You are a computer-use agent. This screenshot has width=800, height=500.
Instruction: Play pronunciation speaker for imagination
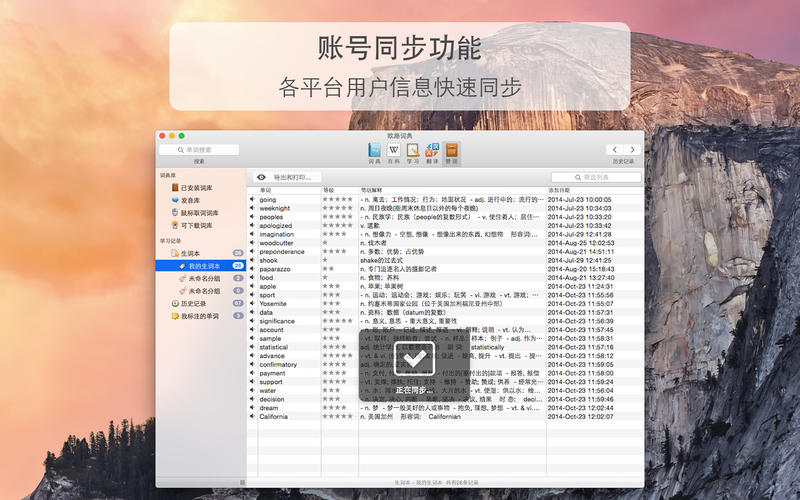[252, 234]
